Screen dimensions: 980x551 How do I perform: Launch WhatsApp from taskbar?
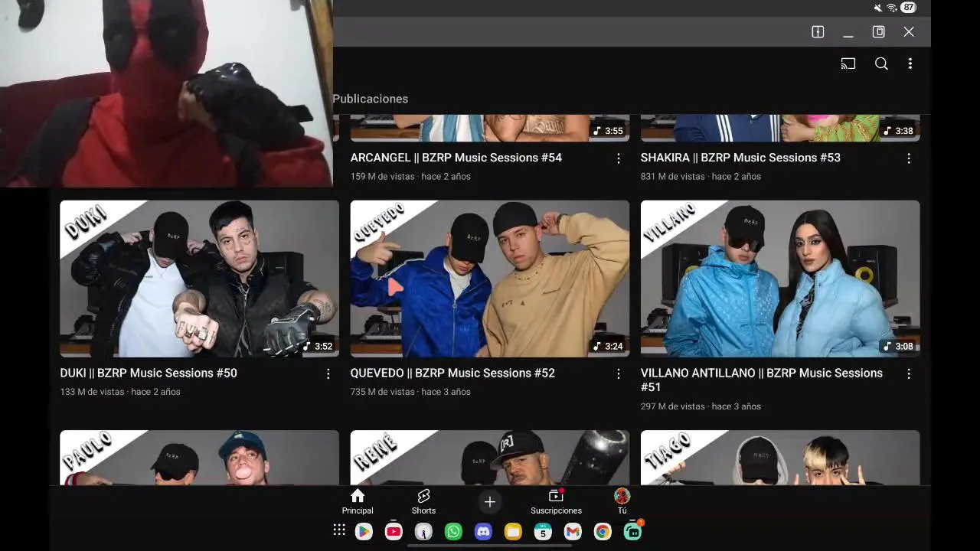pyautogui.click(x=453, y=531)
